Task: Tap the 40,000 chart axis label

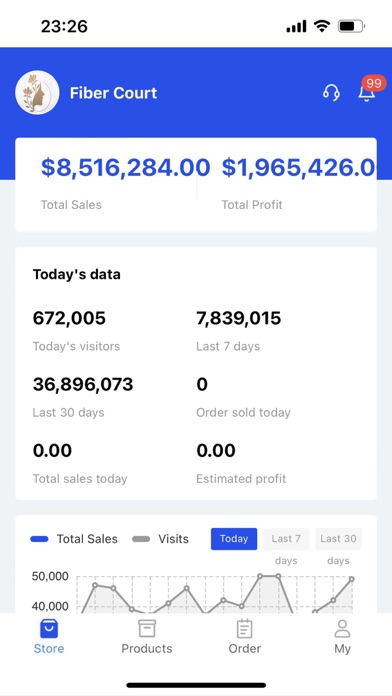Action: click(50, 606)
